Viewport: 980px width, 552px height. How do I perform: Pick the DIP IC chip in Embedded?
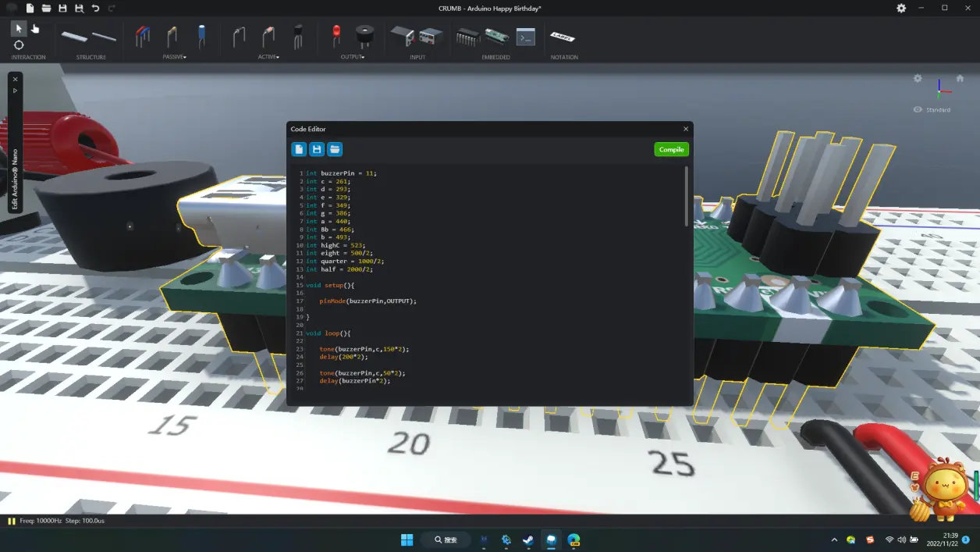click(x=467, y=37)
